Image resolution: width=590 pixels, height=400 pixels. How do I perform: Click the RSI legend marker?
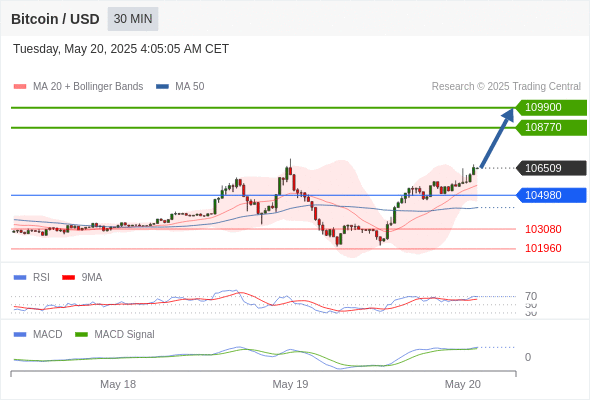coord(20,278)
